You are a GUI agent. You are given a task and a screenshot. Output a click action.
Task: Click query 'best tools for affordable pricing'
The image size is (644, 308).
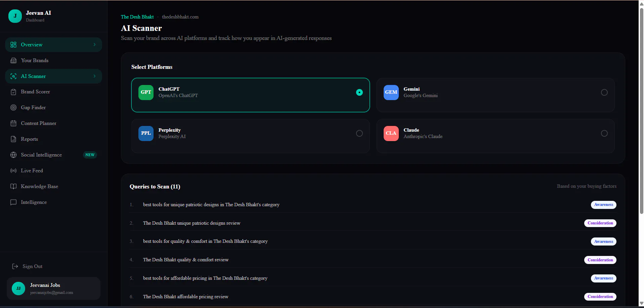click(x=205, y=278)
